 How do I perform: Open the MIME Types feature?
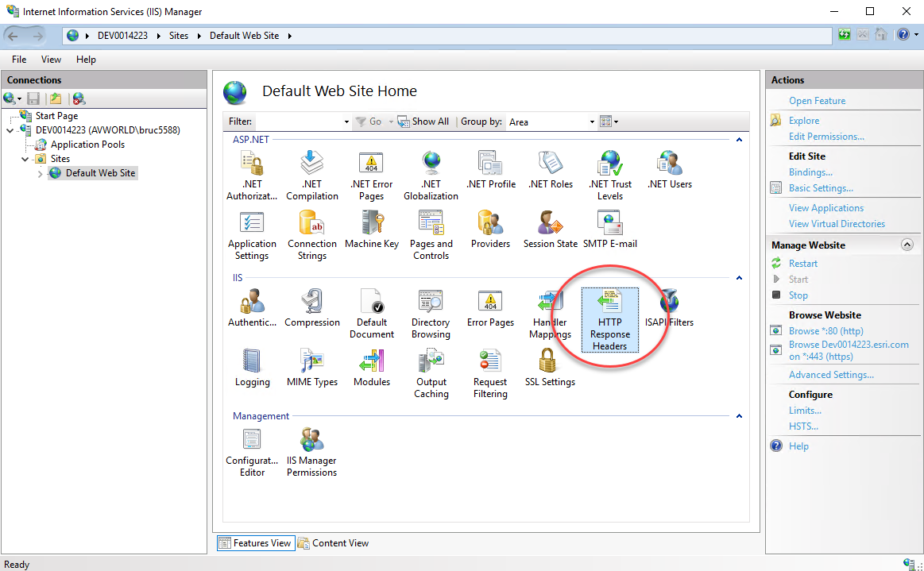pyautogui.click(x=311, y=368)
